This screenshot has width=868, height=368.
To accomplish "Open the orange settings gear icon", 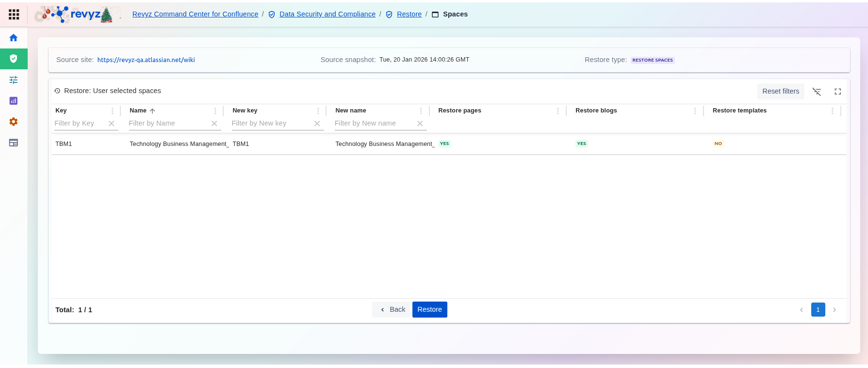I will [x=14, y=122].
